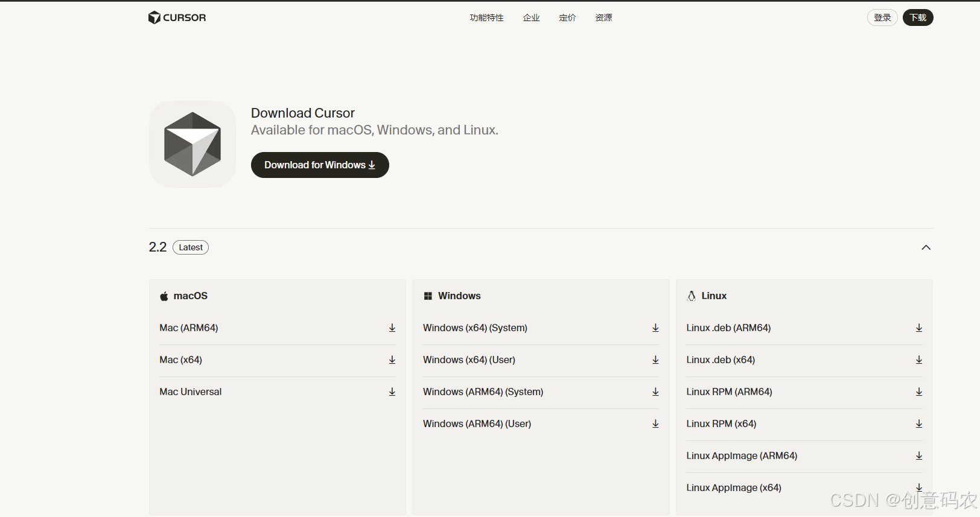This screenshot has height=517, width=980.
Task: Select the Mac (ARM64) download link
Action: click(x=189, y=328)
